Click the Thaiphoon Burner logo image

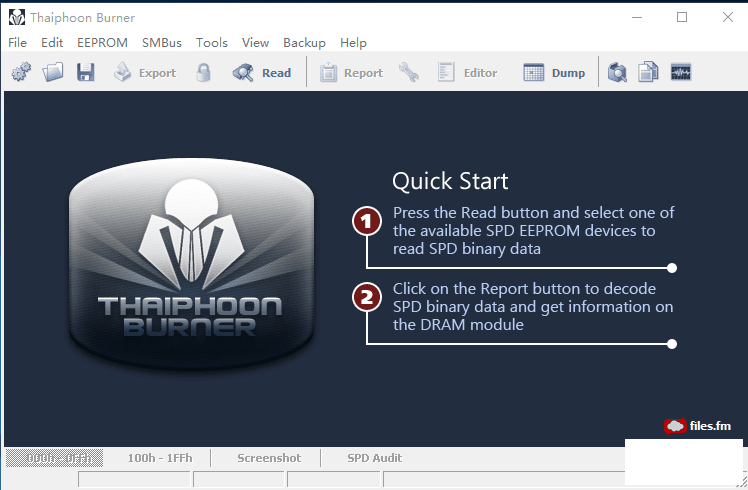coord(191,265)
